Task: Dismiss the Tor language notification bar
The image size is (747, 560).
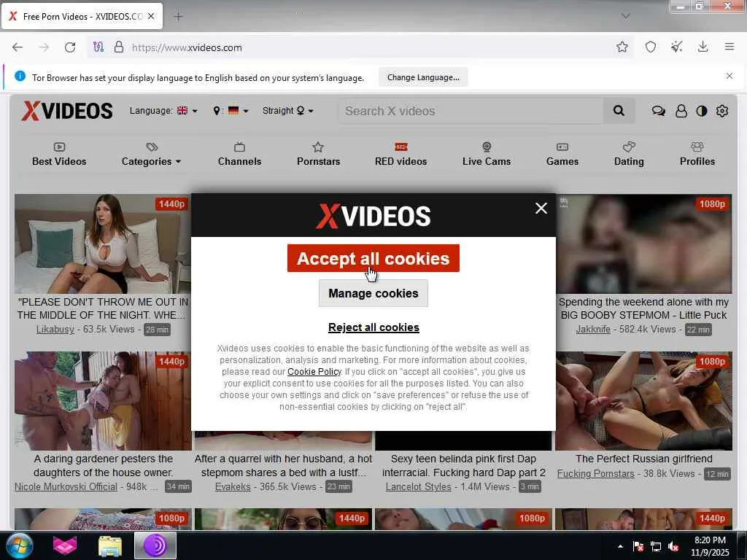Action: tap(729, 76)
